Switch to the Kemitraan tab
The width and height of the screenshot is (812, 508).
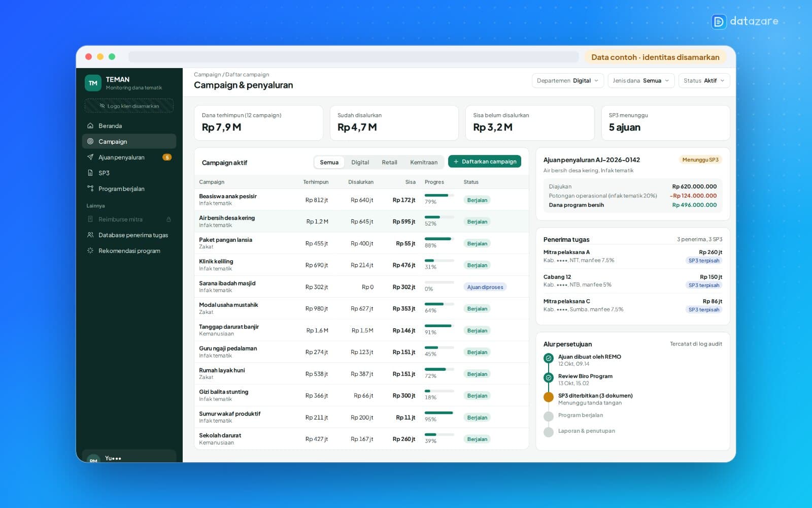point(424,162)
